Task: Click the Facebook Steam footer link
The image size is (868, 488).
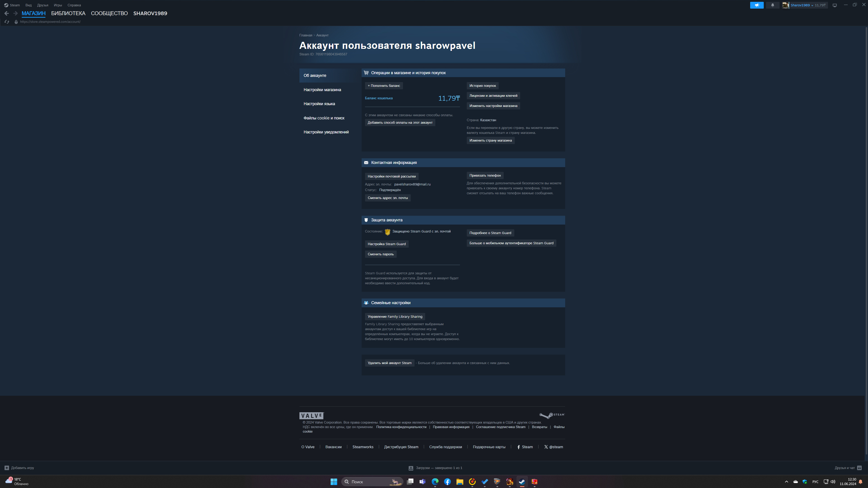Action: pyautogui.click(x=525, y=447)
